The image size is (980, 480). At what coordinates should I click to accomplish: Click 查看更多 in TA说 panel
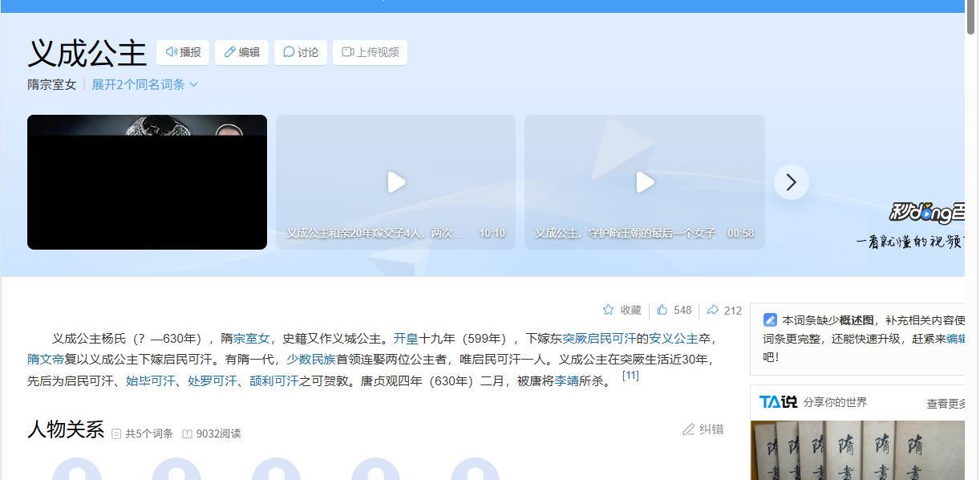coord(946,404)
